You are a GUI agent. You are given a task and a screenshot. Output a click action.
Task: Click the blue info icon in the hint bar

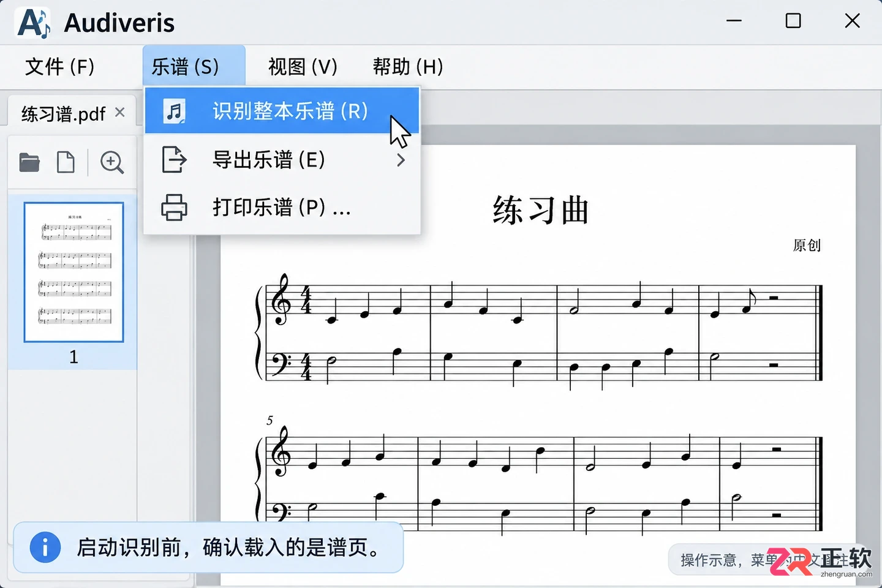(45, 547)
